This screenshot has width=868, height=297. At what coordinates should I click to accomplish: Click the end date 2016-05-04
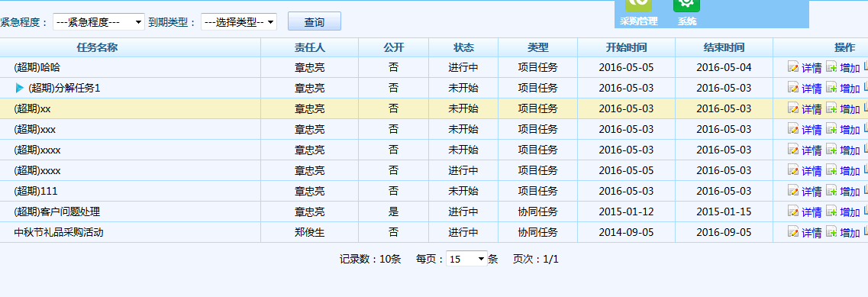[x=724, y=68]
